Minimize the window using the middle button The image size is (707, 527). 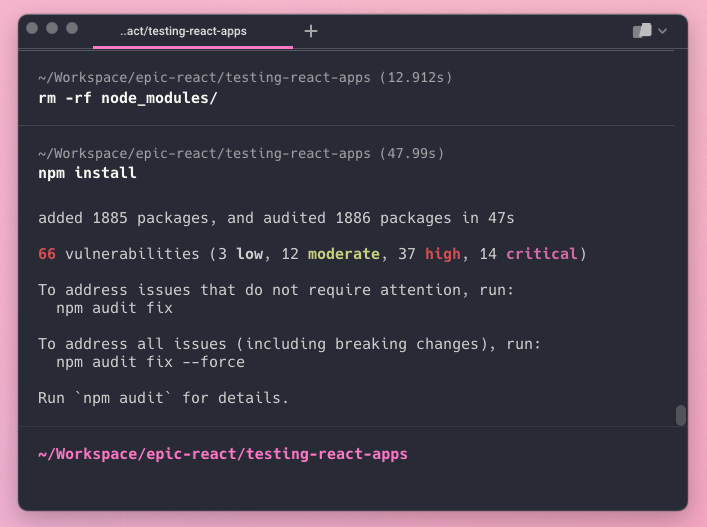(52, 28)
